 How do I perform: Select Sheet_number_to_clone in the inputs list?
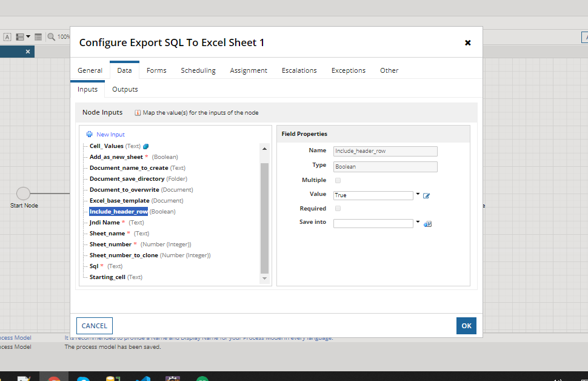pyautogui.click(x=124, y=255)
